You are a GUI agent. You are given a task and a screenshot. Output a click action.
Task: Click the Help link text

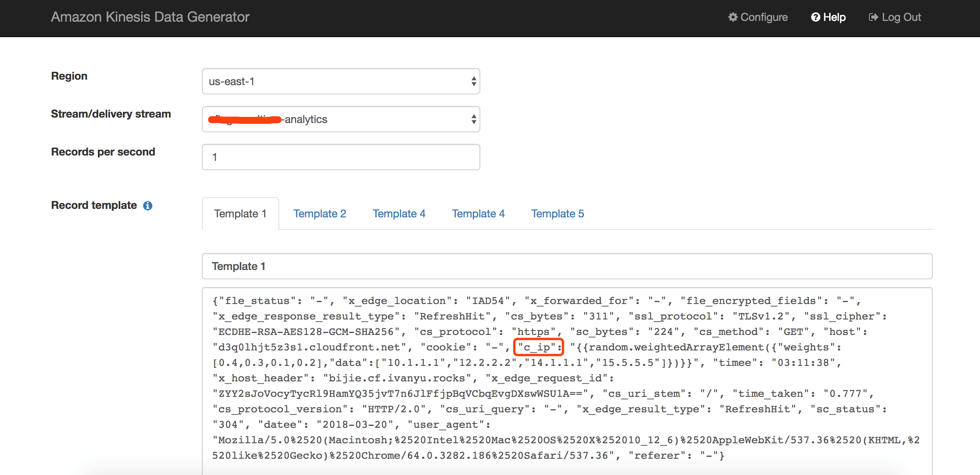tap(834, 17)
